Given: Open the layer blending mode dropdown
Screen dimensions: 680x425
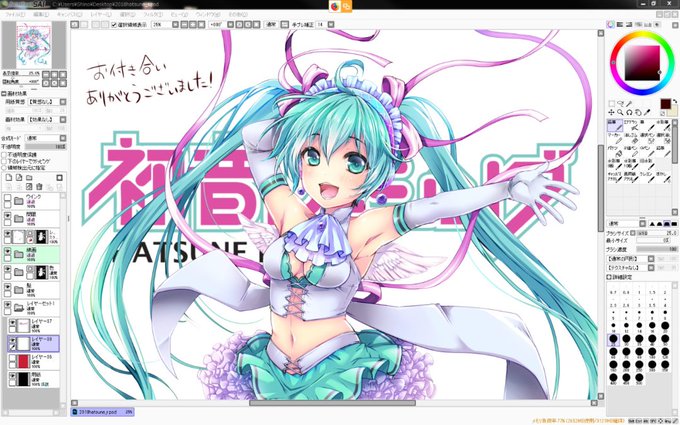Looking at the screenshot, I should (x=63, y=138).
